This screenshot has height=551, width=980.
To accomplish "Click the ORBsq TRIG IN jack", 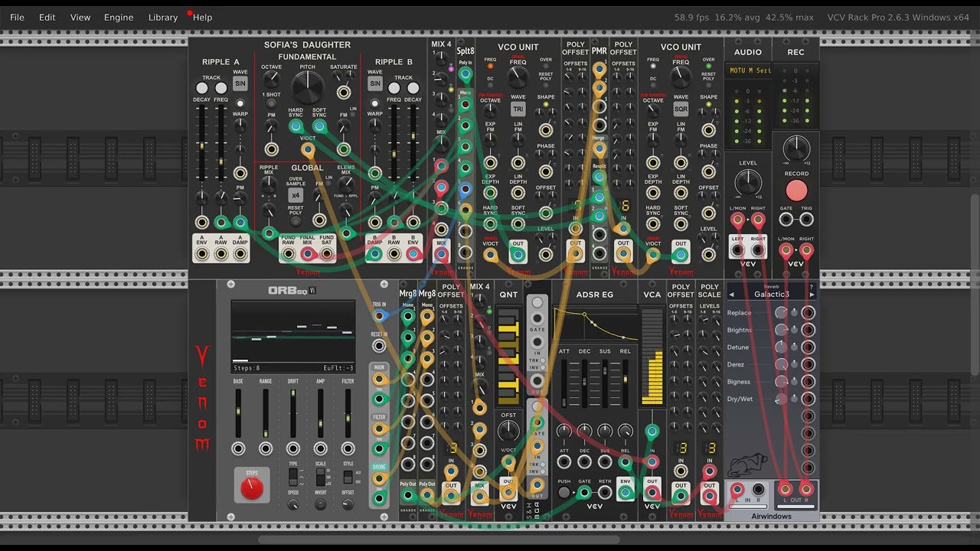I will tap(379, 315).
